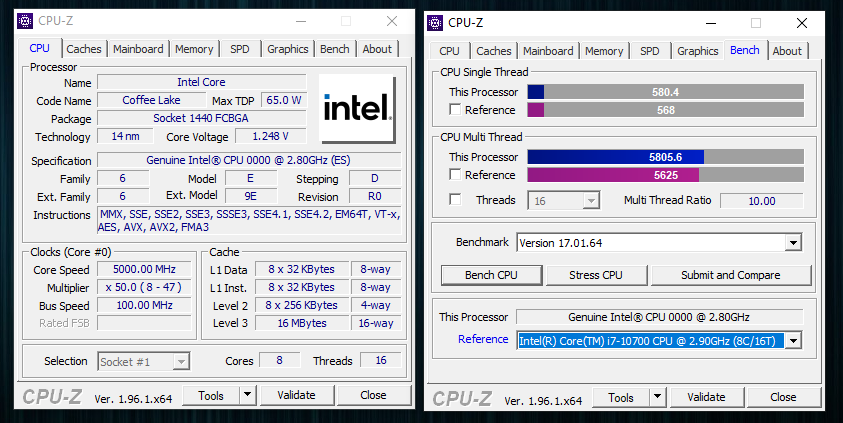Viewport: 843px width, 423px height.
Task: Minimize the left CPU-Z window
Action: click(x=302, y=21)
